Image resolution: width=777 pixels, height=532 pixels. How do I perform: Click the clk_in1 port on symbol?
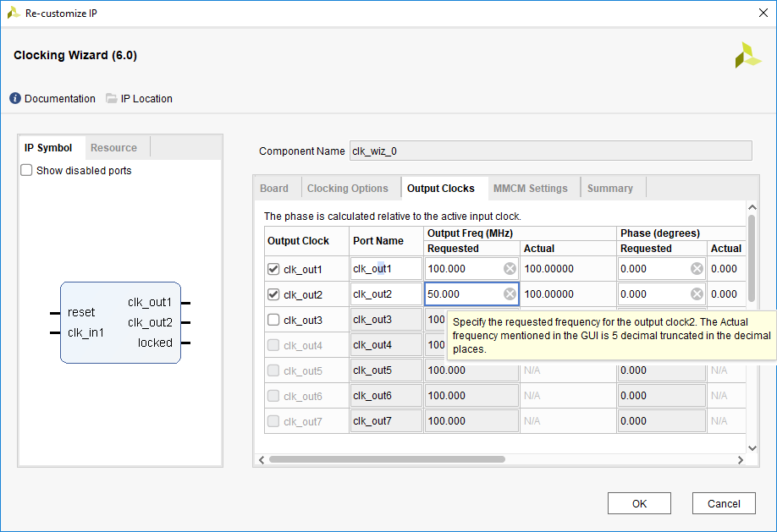coord(85,332)
